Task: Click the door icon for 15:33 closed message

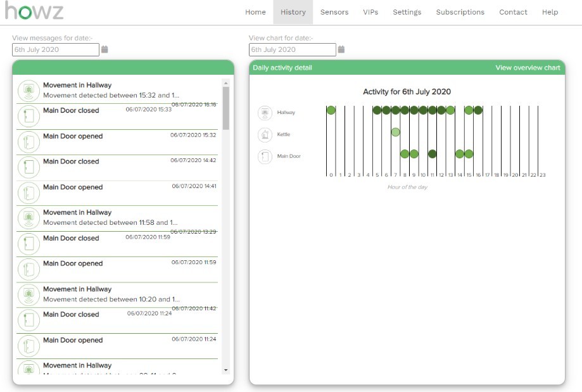Action: click(28, 116)
